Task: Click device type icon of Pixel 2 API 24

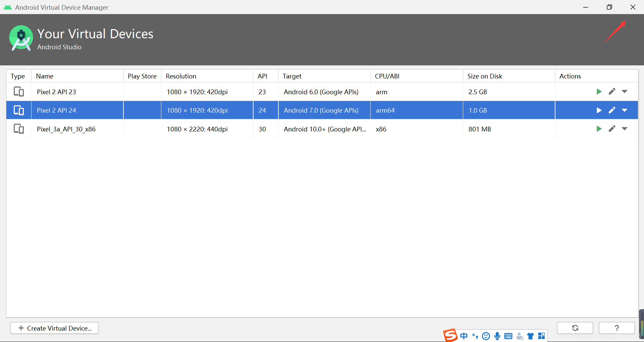Action: tap(19, 110)
